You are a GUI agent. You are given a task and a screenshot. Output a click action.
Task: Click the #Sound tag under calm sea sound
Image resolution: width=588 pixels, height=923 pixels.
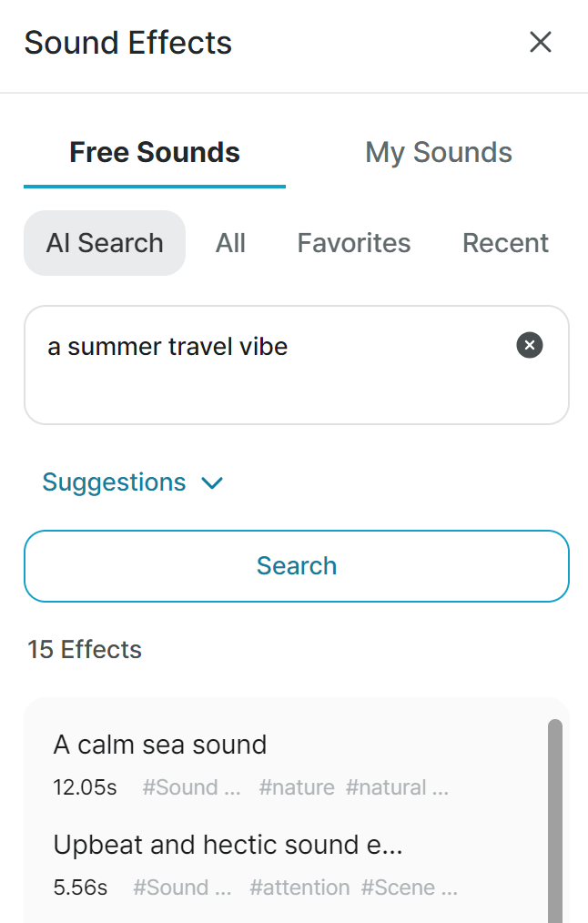pos(191,787)
